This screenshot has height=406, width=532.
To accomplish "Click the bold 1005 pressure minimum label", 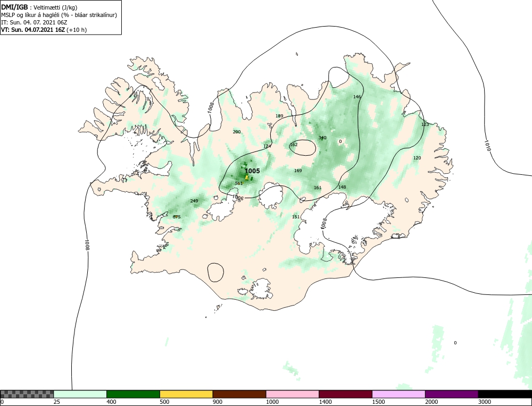I will click(252, 171).
